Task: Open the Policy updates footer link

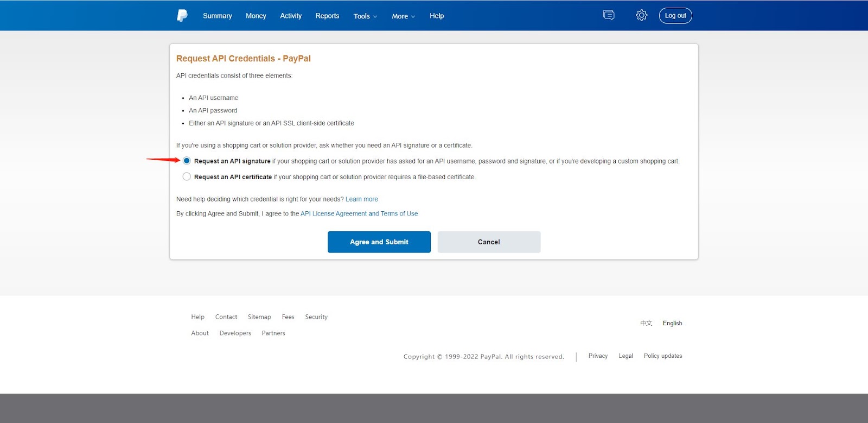Action: pos(663,356)
